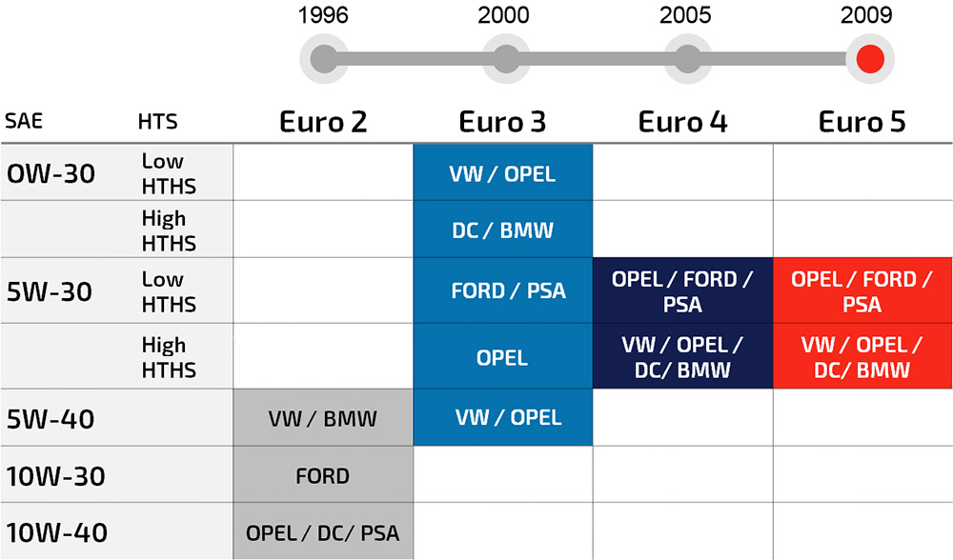Open the Euro 3 column header
Viewport: 953px width, 560px height.
(502, 122)
